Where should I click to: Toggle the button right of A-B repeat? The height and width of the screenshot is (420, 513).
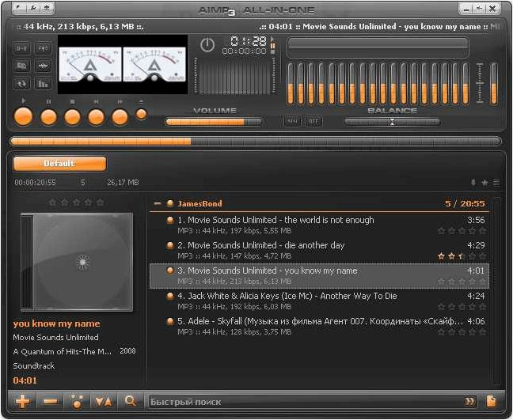click(x=44, y=48)
